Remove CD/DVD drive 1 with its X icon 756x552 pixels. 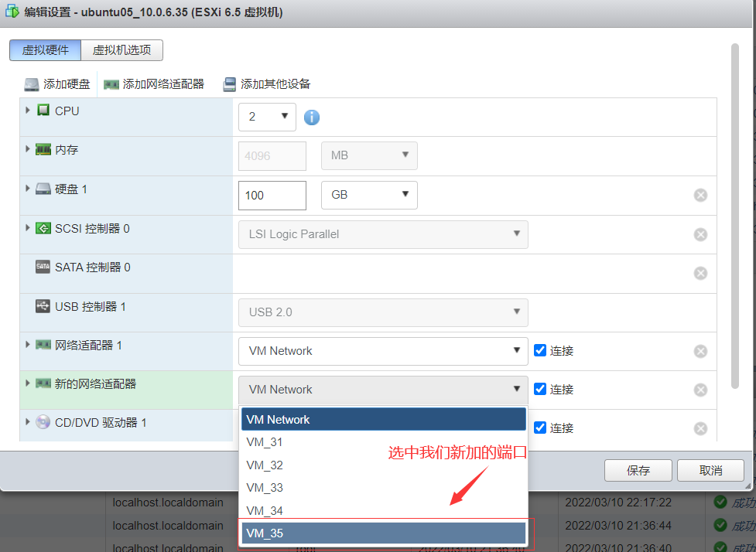pyautogui.click(x=700, y=428)
